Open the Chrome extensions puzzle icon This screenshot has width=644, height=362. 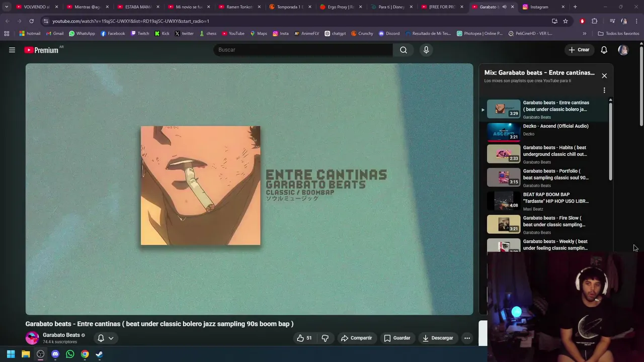[595, 21]
